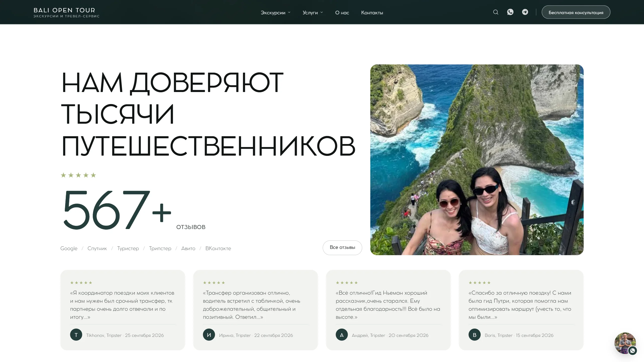This screenshot has height=362, width=644.
Task: Expand the Экскурсии dropdown menu
Action: point(275,13)
